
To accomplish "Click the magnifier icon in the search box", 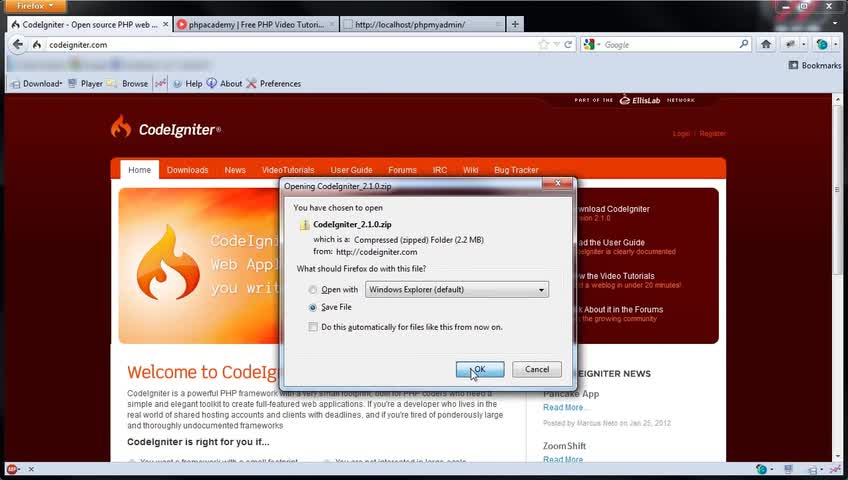I will pos(744,44).
